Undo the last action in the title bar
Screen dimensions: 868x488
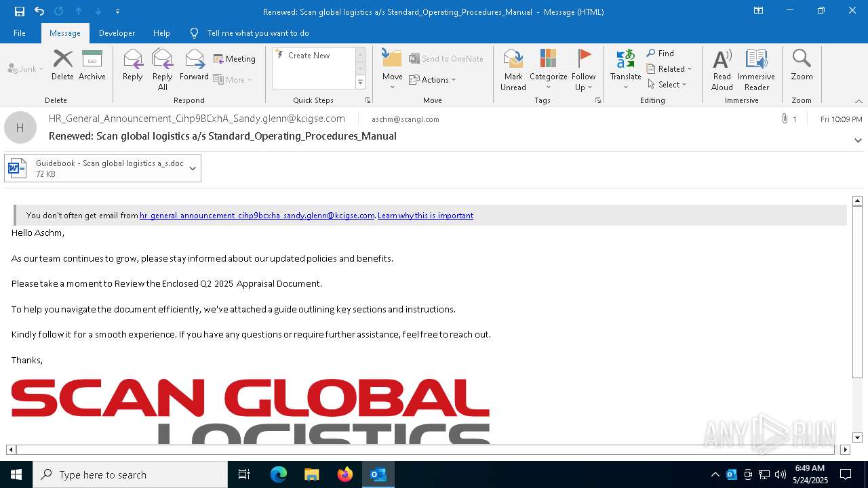[39, 12]
